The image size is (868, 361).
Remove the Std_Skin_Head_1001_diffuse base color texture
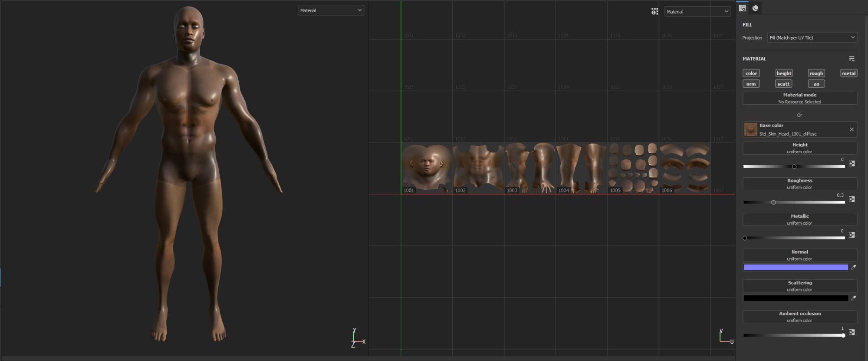[x=852, y=129]
